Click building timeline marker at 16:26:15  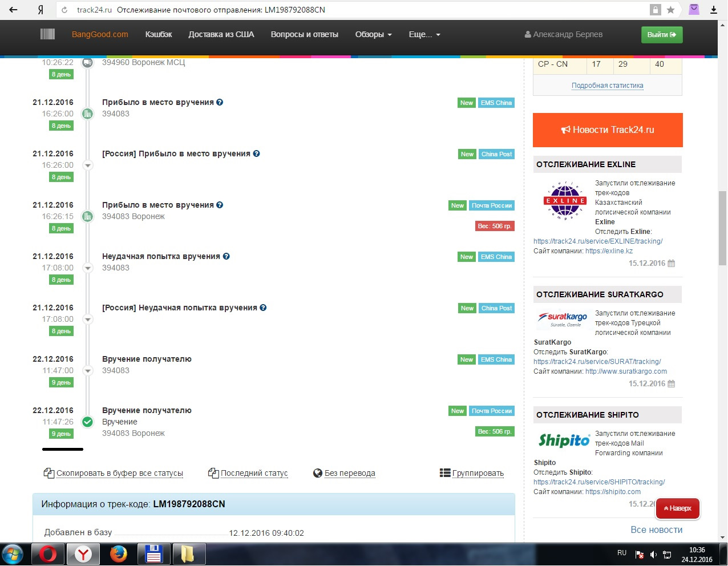tap(87, 216)
